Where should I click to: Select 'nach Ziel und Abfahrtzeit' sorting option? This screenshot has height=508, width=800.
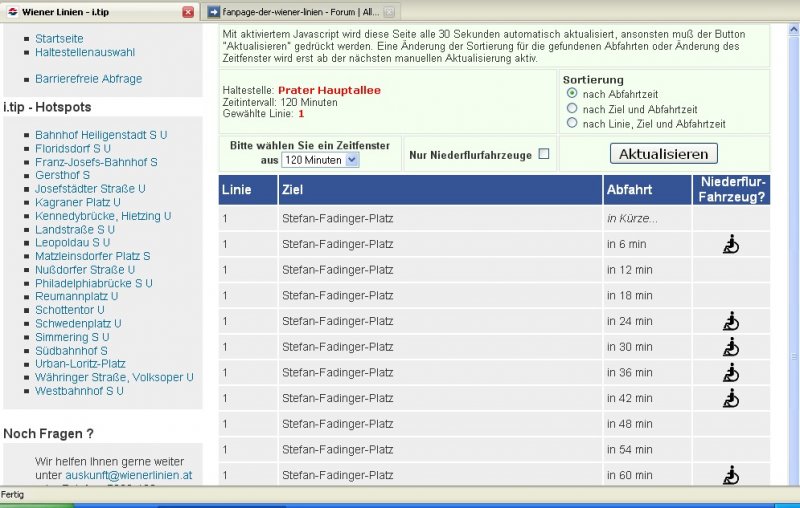pyautogui.click(x=572, y=108)
